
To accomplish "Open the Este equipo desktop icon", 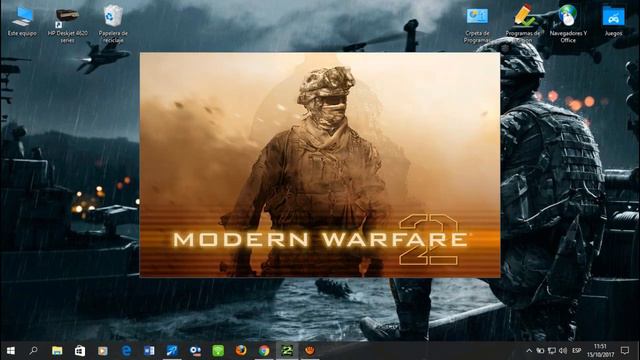I will click(22, 22).
